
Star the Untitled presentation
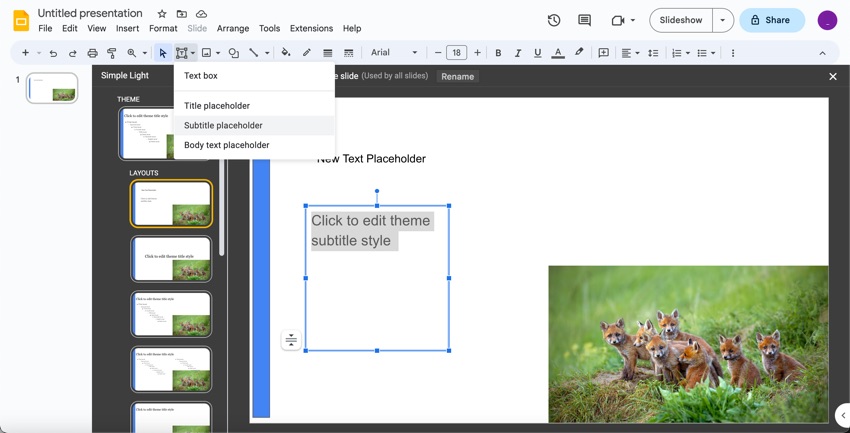(x=162, y=14)
